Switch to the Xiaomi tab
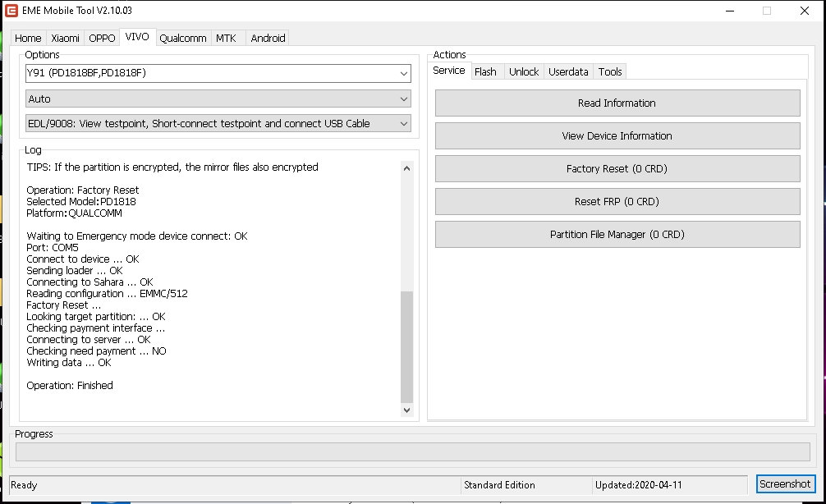This screenshot has height=504, width=826. tap(65, 38)
